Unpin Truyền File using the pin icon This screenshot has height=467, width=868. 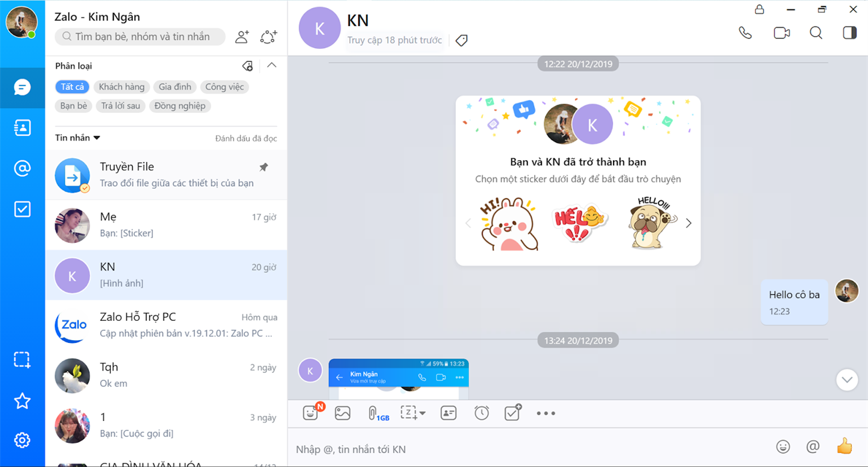[264, 167]
